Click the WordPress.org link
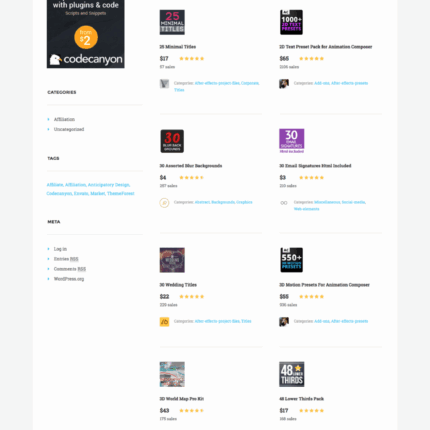Viewport: 430px width, 430px height. tap(69, 279)
